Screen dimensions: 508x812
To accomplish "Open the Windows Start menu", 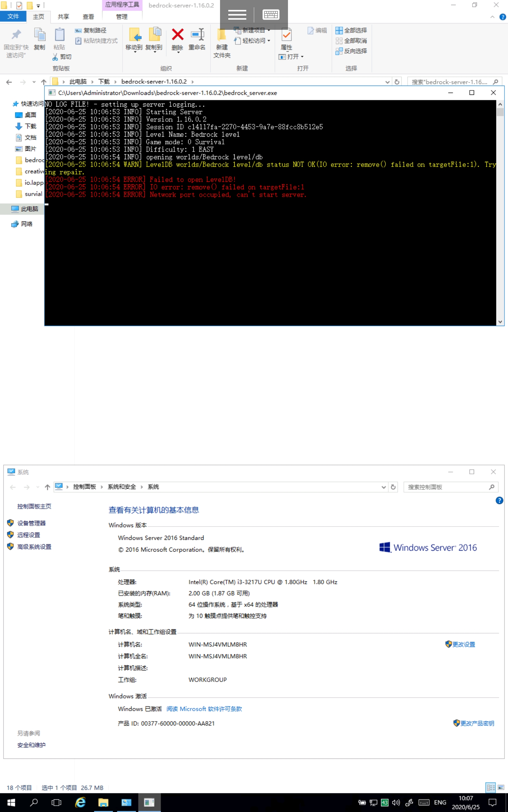I will click(x=11, y=802).
